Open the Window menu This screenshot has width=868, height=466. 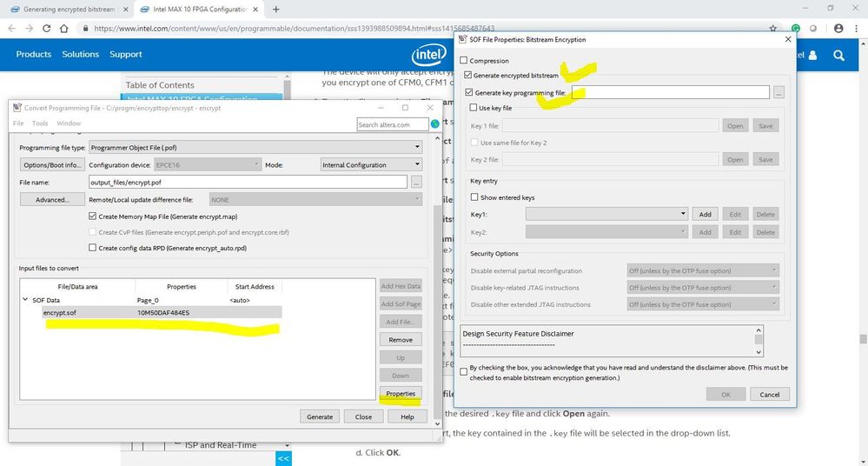(x=69, y=123)
